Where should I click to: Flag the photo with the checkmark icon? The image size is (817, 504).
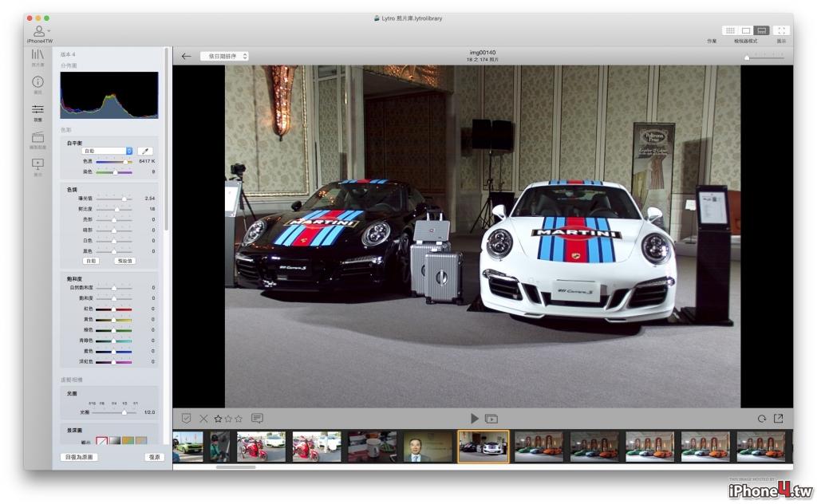click(x=186, y=419)
